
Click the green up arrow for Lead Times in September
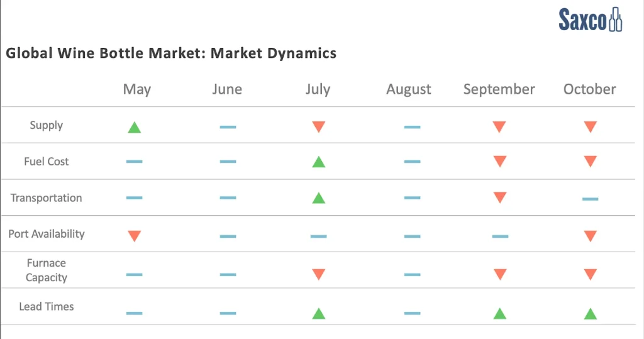pyautogui.click(x=500, y=313)
